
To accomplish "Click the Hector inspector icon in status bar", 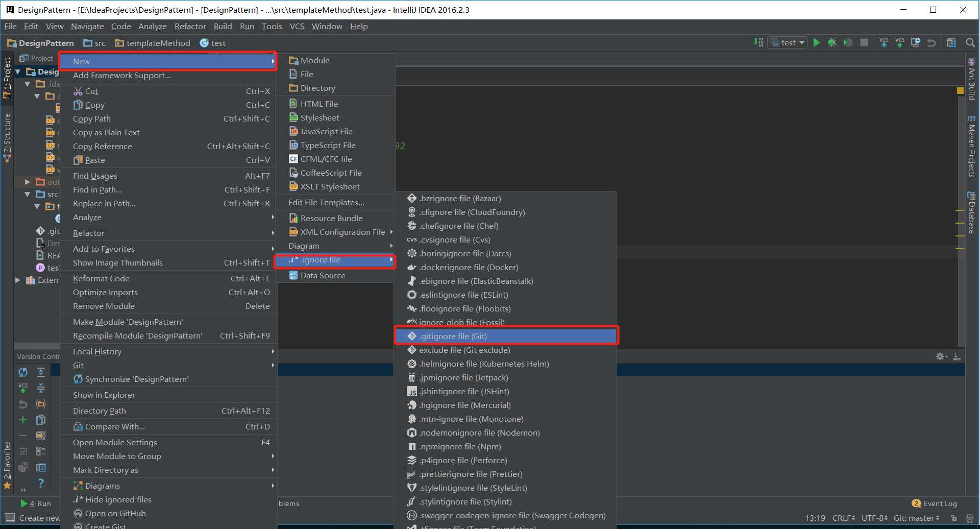I will [970, 518].
